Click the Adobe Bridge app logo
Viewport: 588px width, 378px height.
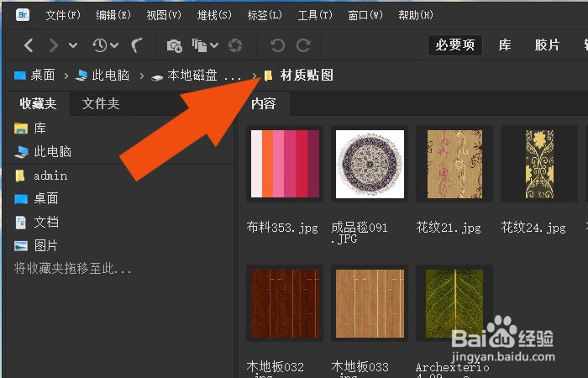[x=23, y=14]
